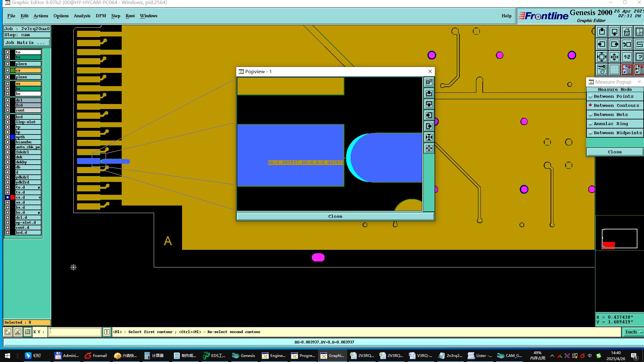The image size is (644, 362).
Task: Toggle the checkbox for layer drl
Action: tap(8, 100)
